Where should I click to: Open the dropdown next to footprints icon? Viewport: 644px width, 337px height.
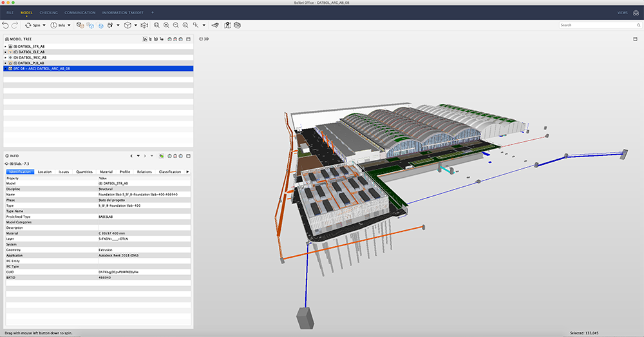[x=118, y=25]
